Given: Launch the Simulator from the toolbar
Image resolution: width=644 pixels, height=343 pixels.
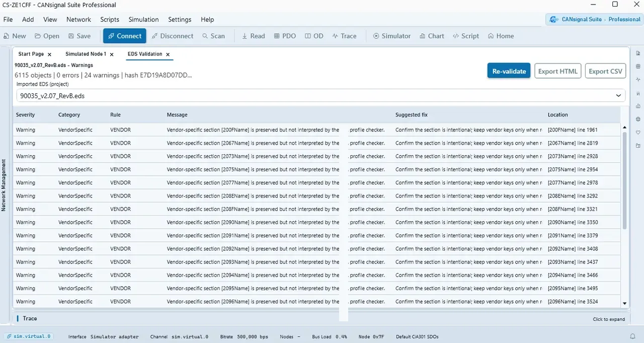Looking at the screenshot, I should click(391, 36).
